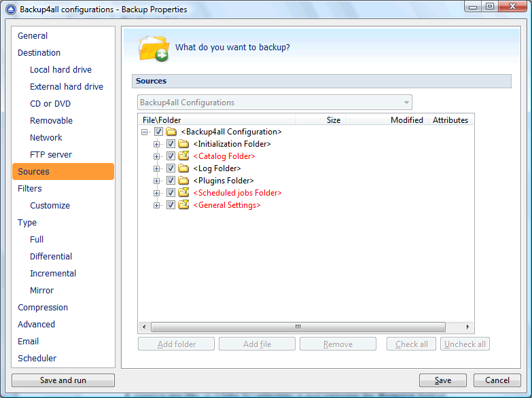Image resolution: width=532 pixels, height=398 pixels.
Task: Sort by Size column header
Action: coord(320,120)
